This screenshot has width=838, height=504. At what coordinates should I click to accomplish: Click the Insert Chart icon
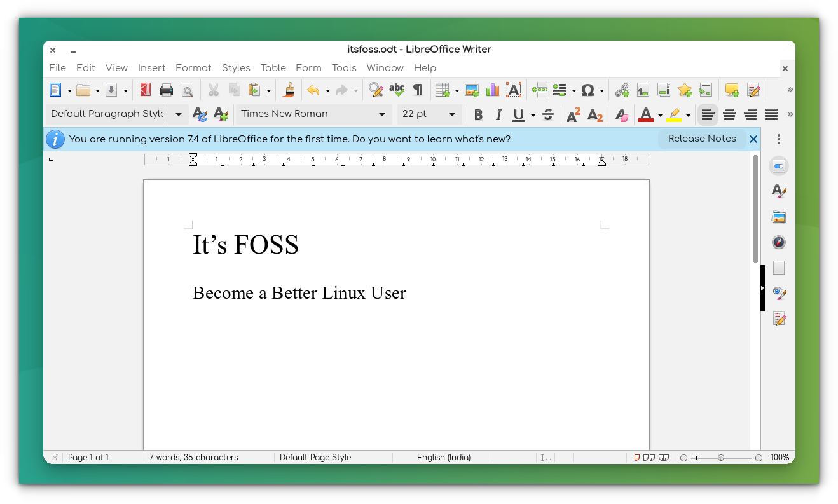coord(493,90)
